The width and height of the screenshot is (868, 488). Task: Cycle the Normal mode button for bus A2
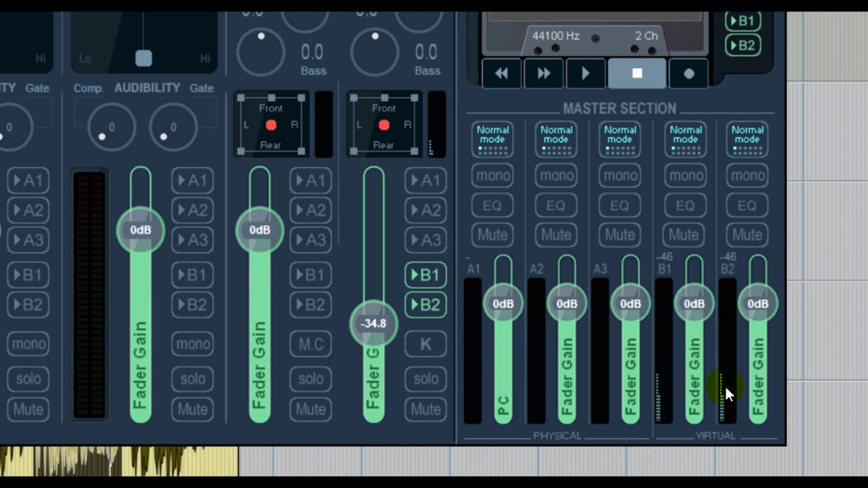(556, 139)
